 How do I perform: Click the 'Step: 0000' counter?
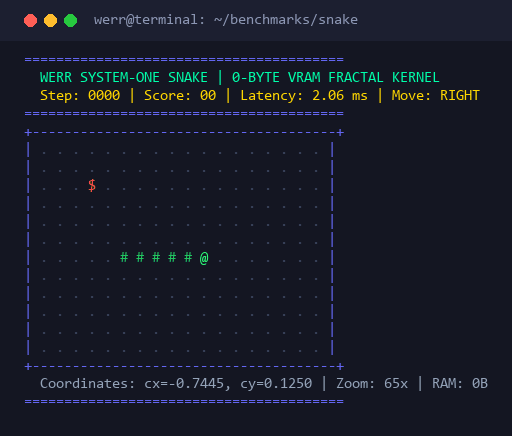tap(80, 96)
